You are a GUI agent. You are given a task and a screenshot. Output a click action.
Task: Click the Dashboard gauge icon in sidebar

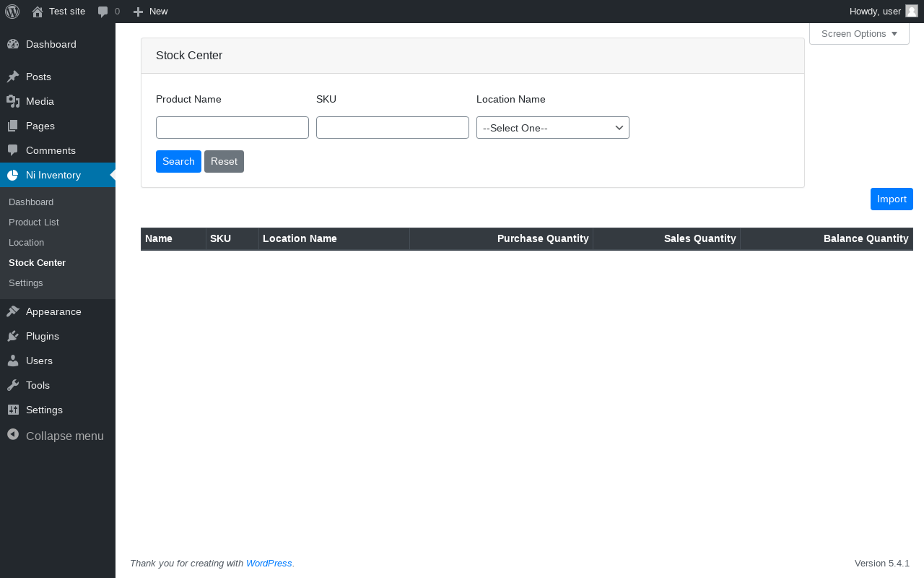click(13, 44)
